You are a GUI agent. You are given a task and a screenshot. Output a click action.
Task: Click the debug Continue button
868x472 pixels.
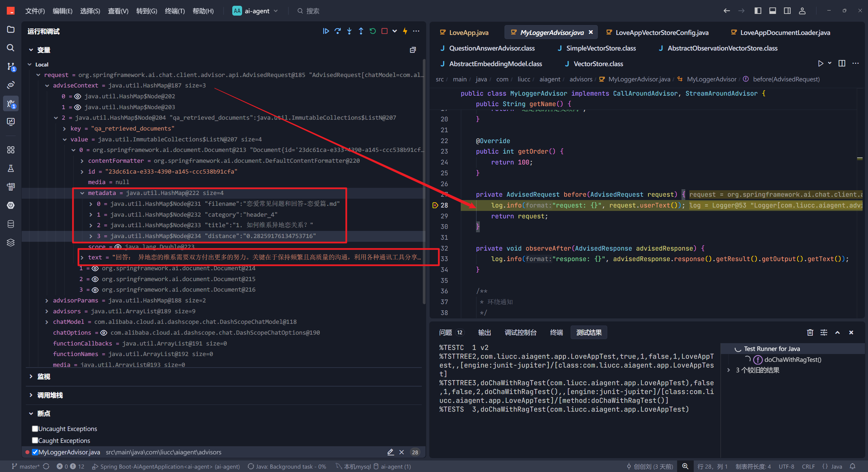pos(326,31)
